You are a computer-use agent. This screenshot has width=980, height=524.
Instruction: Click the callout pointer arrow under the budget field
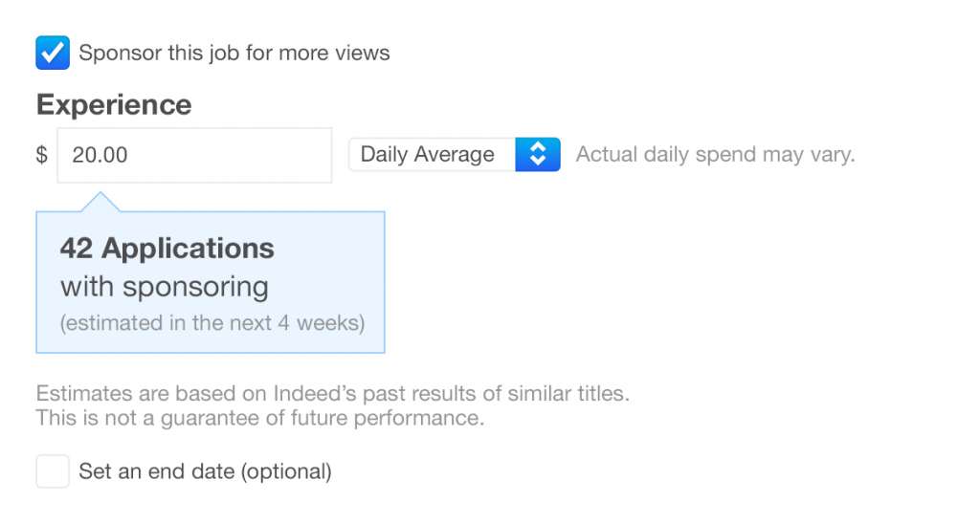coord(101,202)
